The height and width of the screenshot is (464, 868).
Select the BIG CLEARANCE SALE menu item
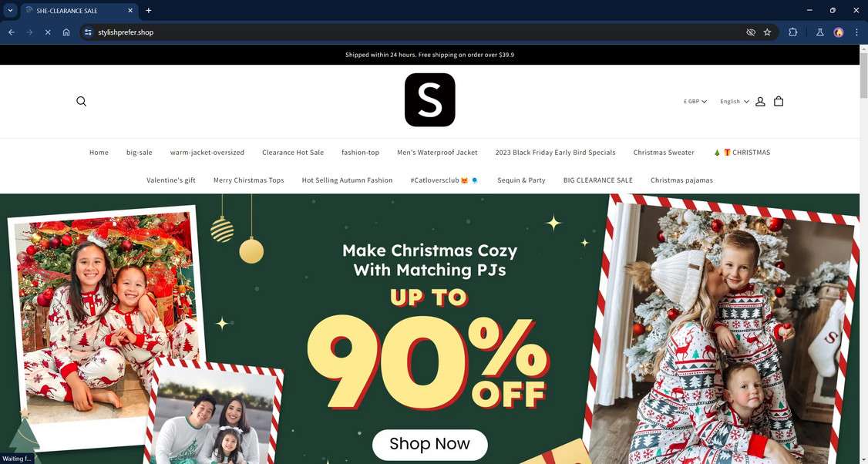tap(598, 180)
